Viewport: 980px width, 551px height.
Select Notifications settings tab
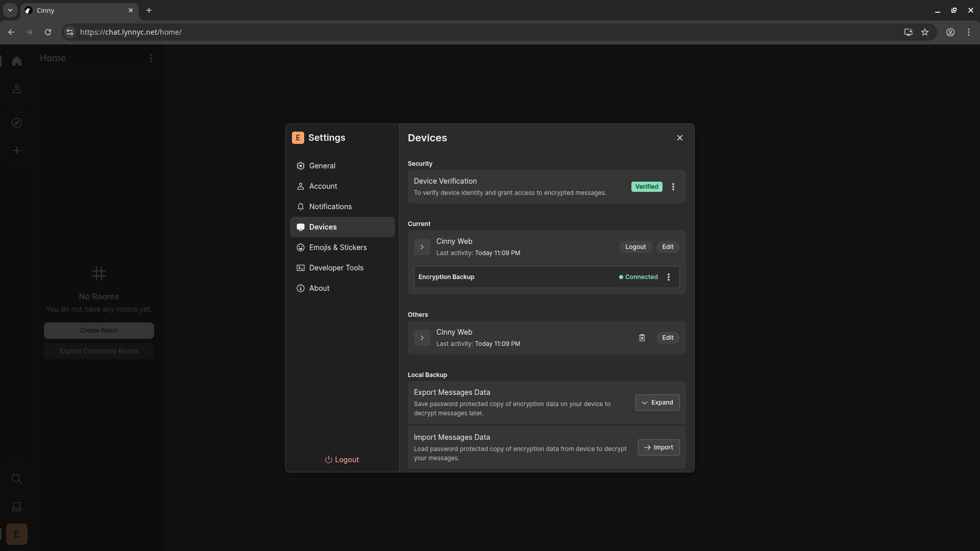pyautogui.click(x=342, y=207)
